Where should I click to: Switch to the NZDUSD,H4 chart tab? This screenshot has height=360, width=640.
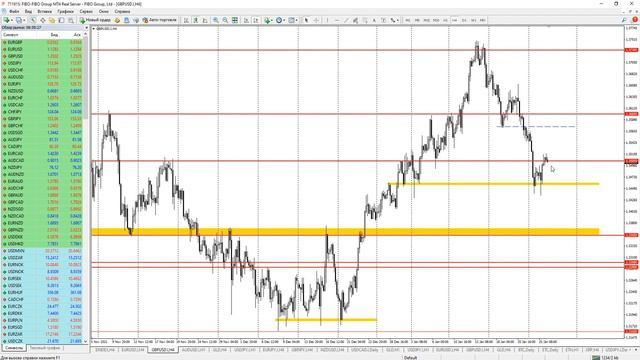333,350
